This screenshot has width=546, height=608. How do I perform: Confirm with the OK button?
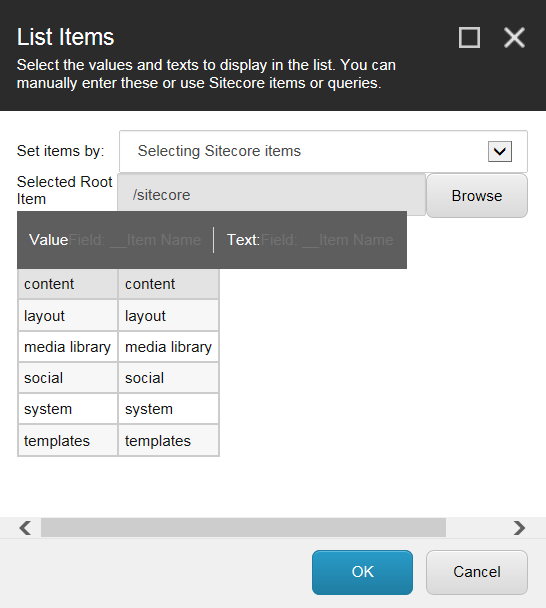(362, 572)
